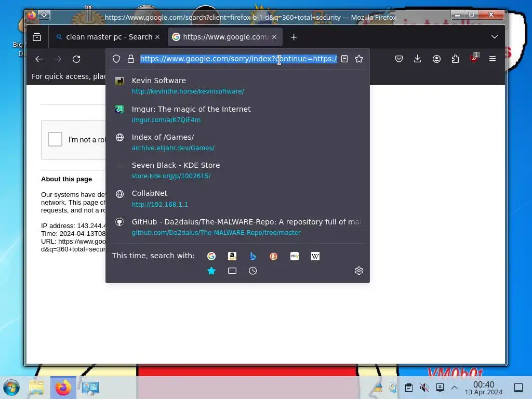Open a new tab with plus button

point(294,37)
